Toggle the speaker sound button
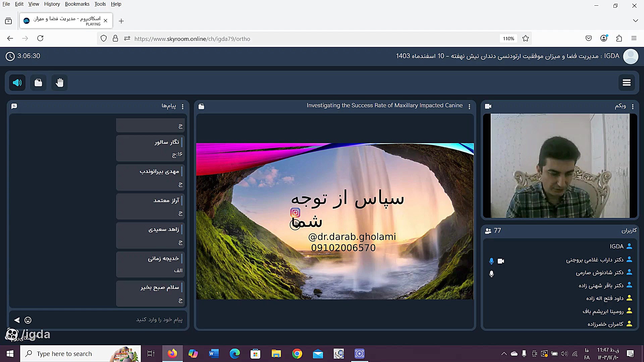Image resolution: width=644 pixels, height=362 pixels. click(x=17, y=83)
